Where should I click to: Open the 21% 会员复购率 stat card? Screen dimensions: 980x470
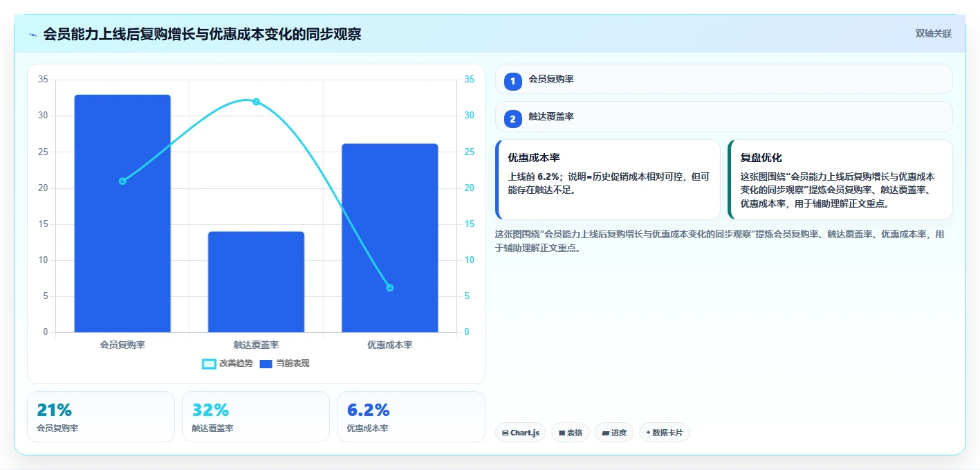click(101, 417)
